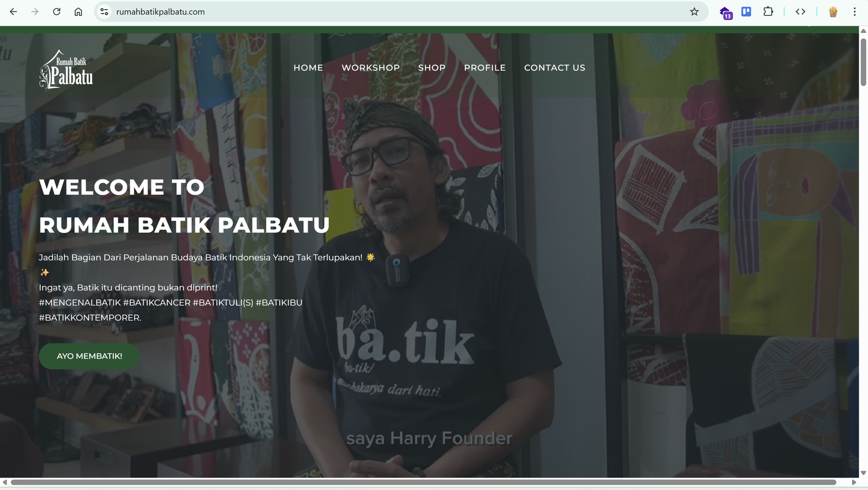
Task: Click the Rumah Batik Palbatu logo
Action: (x=66, y=69)
